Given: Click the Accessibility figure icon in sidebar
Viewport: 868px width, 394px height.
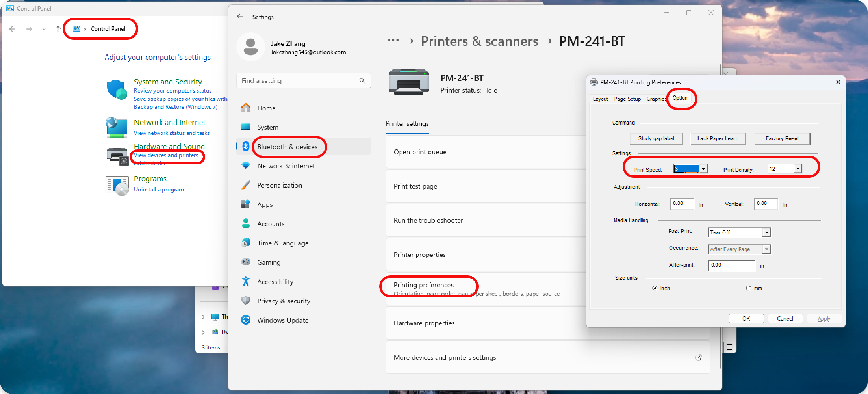Looking at the screenshot, I should pyautogui.click(x=246, y=281).
